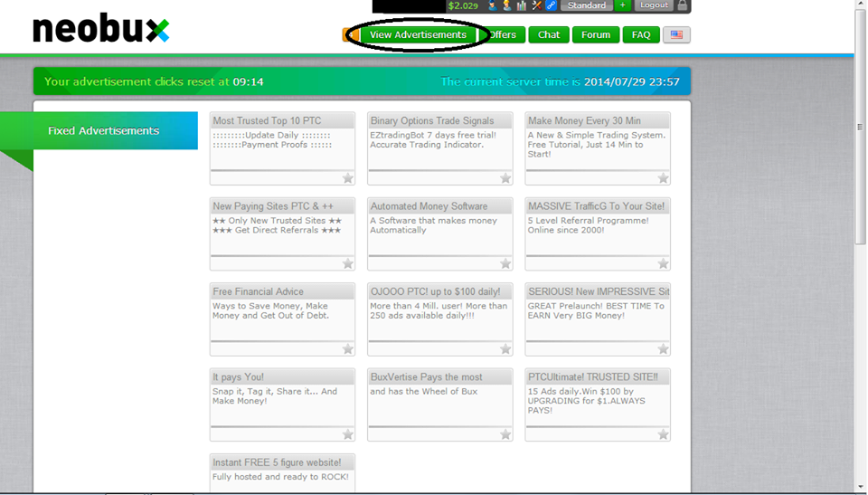Open the Instant FREE 5 figure website ad
868x495 pixels.
[x=282, y=472]
